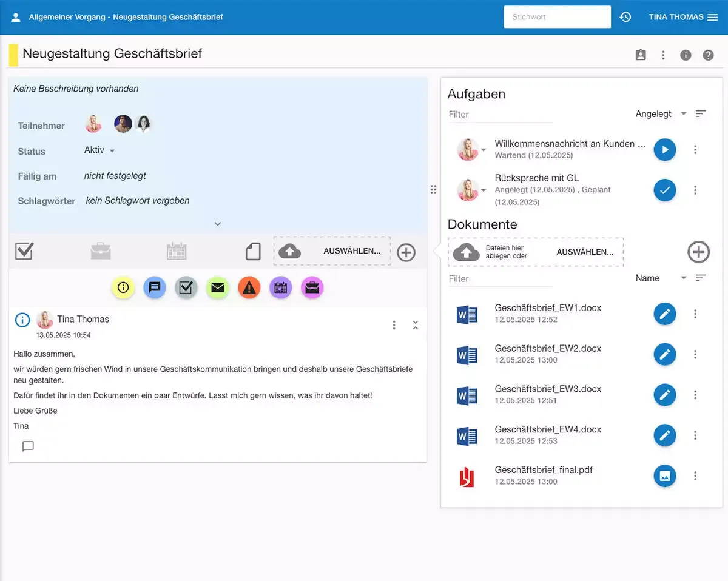
Task: Mark Rücksprache mit GL as done
Action: (664, 190)
